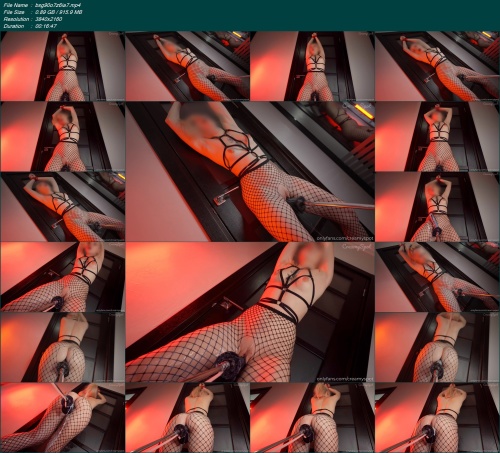The width and height of the screenshot is (500, 453).
Task: Open the upper enlarged preview frame
Action: (250, 172)
